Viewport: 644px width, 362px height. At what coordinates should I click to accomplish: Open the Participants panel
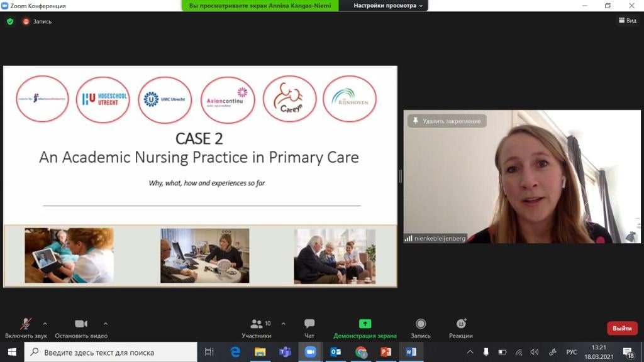[257, 327]
